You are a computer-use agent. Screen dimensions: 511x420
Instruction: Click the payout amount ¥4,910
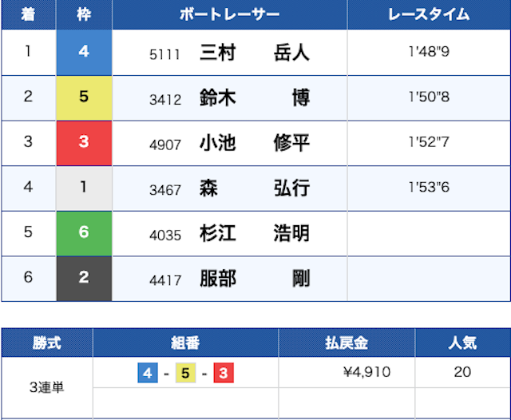coord(366,373)
